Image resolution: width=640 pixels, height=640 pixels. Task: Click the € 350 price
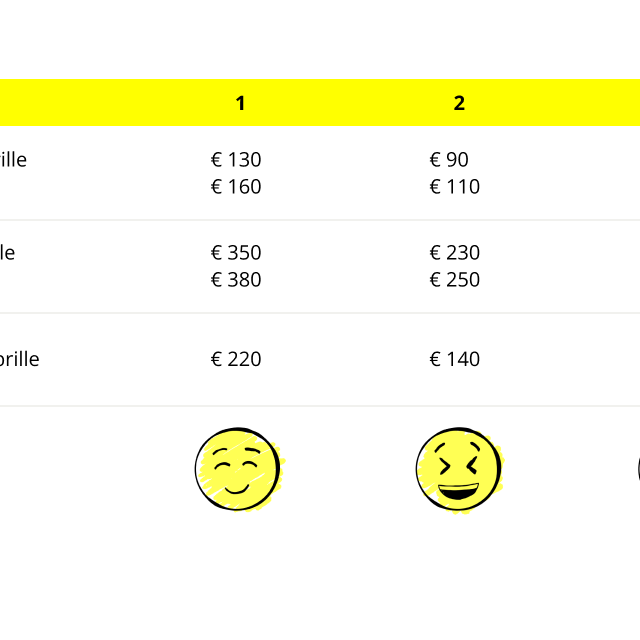tap(236, 253)
